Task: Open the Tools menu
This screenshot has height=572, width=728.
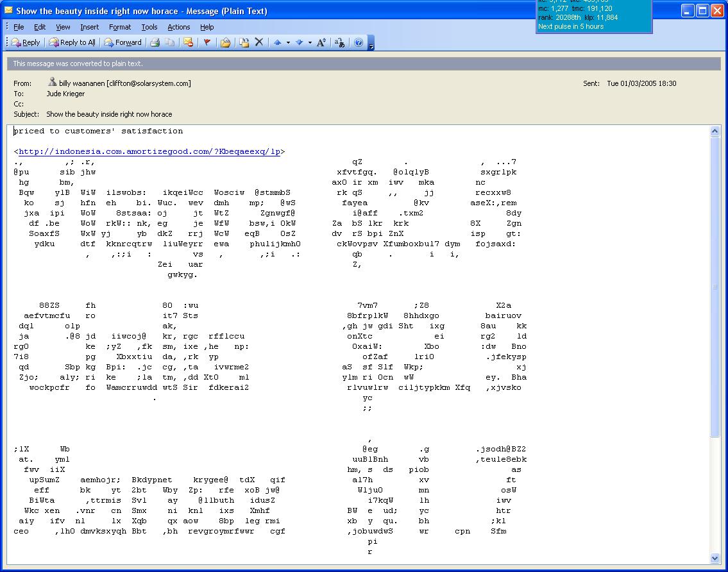Action: tap(149, 27)
